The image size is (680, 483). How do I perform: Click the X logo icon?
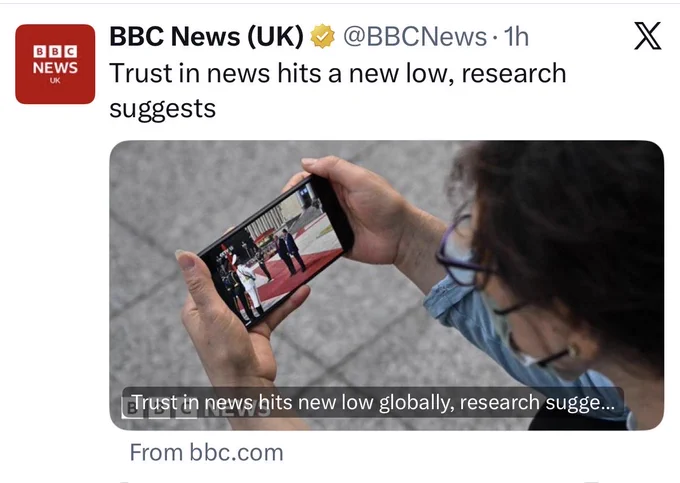coord(647,36)
